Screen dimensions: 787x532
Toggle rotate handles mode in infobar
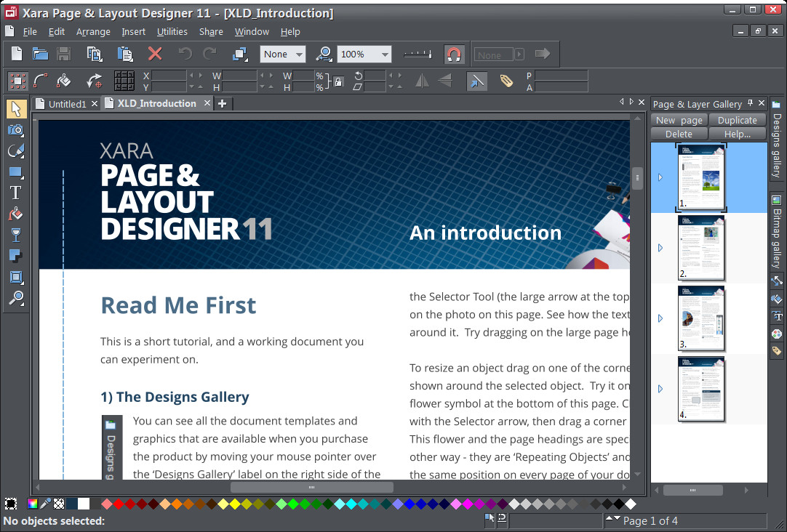94,81
